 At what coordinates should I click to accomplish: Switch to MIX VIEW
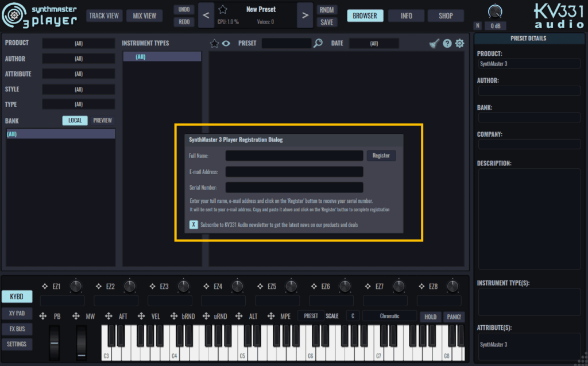click(x=144, y=16)
